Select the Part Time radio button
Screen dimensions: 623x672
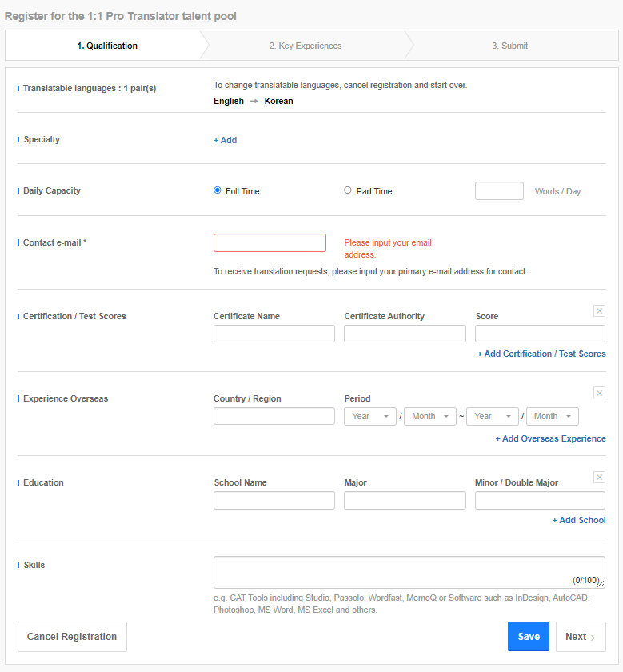(348, 190)
